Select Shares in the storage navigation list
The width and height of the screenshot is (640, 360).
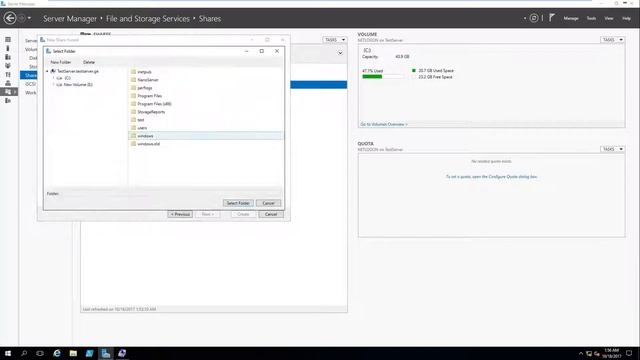29,75
